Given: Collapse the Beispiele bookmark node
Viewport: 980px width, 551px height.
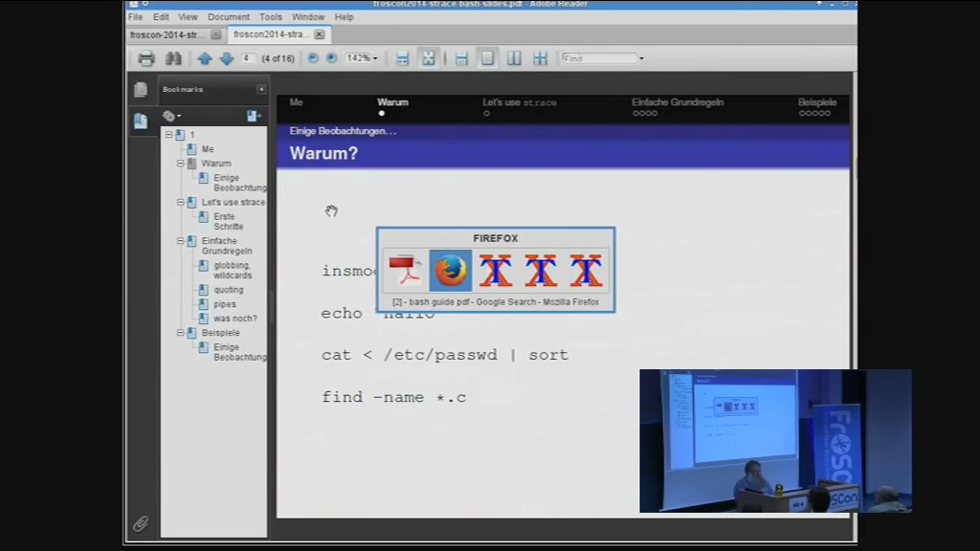Looking at the screenshot, I should (181, 332).
